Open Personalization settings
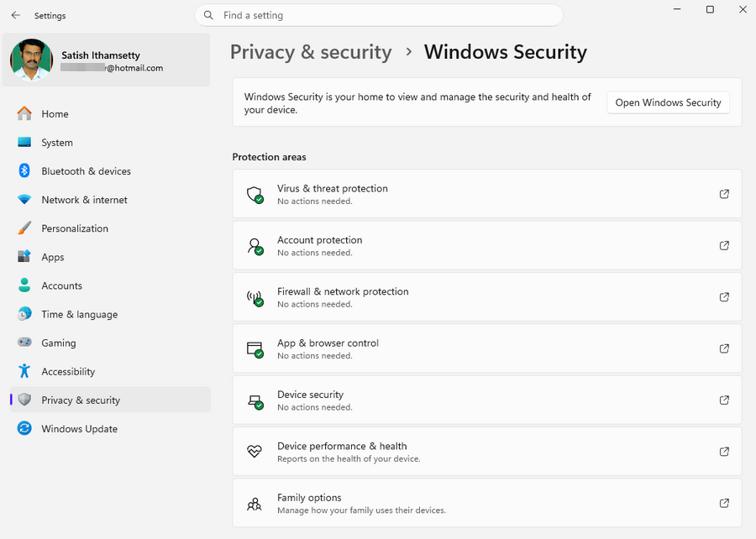The height and width of the screenshot is (539, 756). 75,228
